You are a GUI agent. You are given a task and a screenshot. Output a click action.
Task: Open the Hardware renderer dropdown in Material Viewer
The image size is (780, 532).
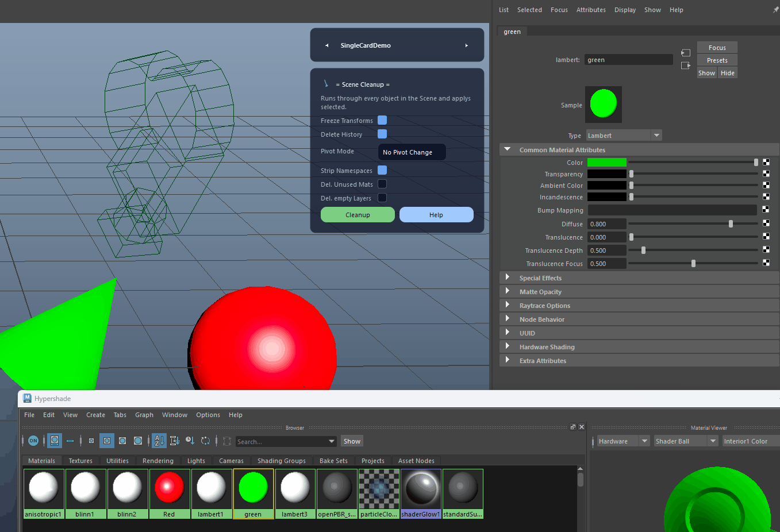pos(623,441)
